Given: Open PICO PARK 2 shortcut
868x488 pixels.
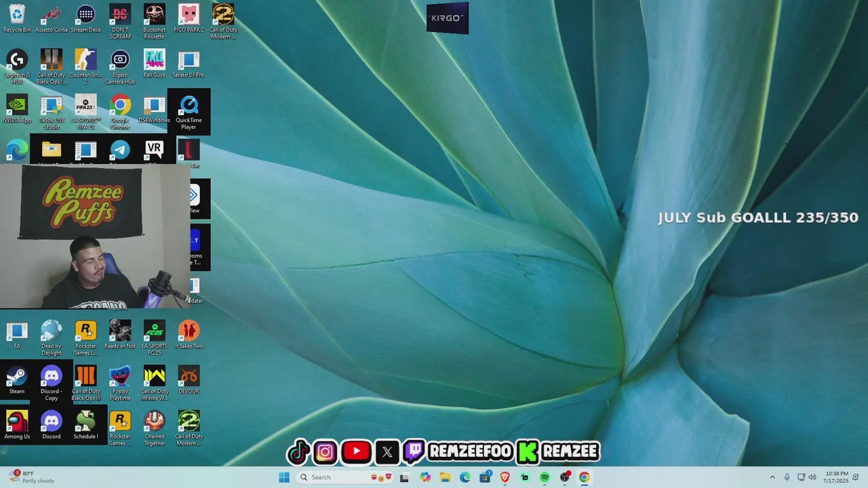Looking at the screenshot, I should pyautogui.click(x=189, y=18).
